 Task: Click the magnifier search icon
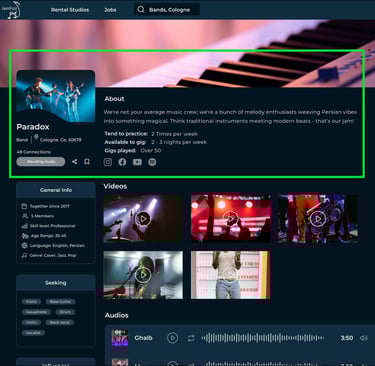tap(141, 10)
